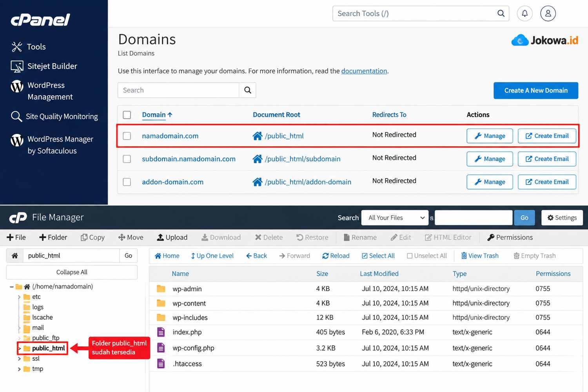Check the namadomain.com row checkbox
The width and height of the screenshot is (588, 392).
tap(127, 136)
